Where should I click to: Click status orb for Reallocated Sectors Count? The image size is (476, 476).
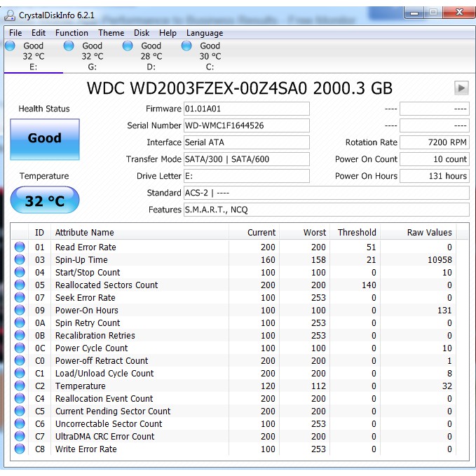coord(20,285)
